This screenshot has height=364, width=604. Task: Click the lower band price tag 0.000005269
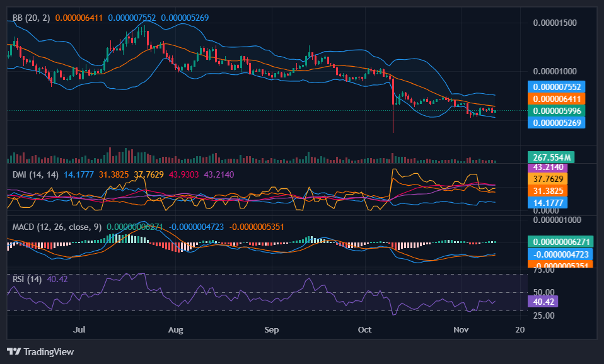556,123
